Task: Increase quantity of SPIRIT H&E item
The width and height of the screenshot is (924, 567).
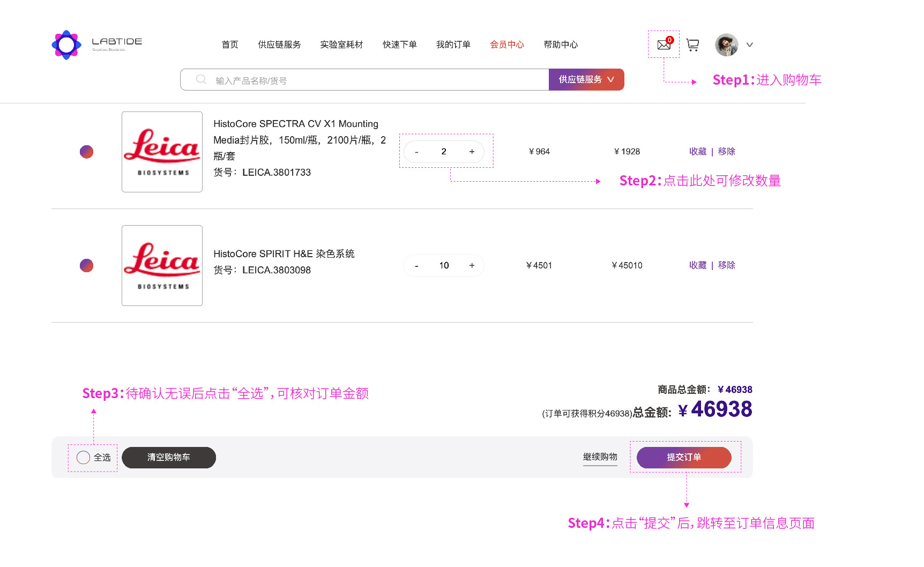Action: click(472, 265)
